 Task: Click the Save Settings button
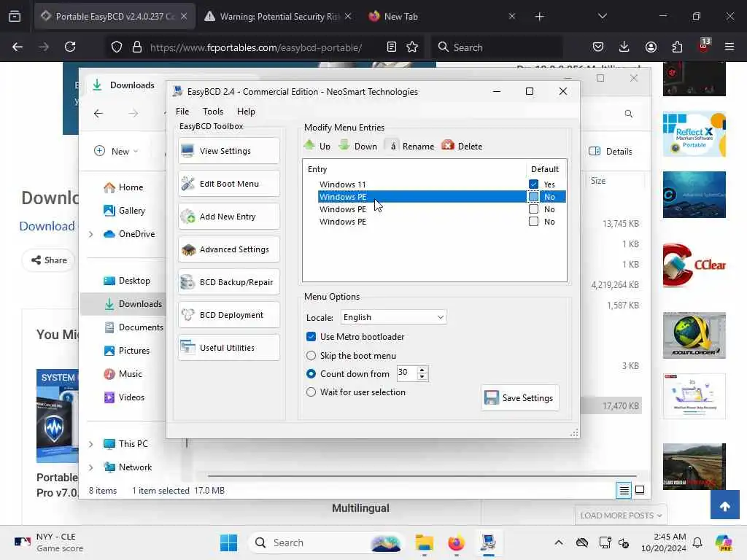click(x=519, y=397)
